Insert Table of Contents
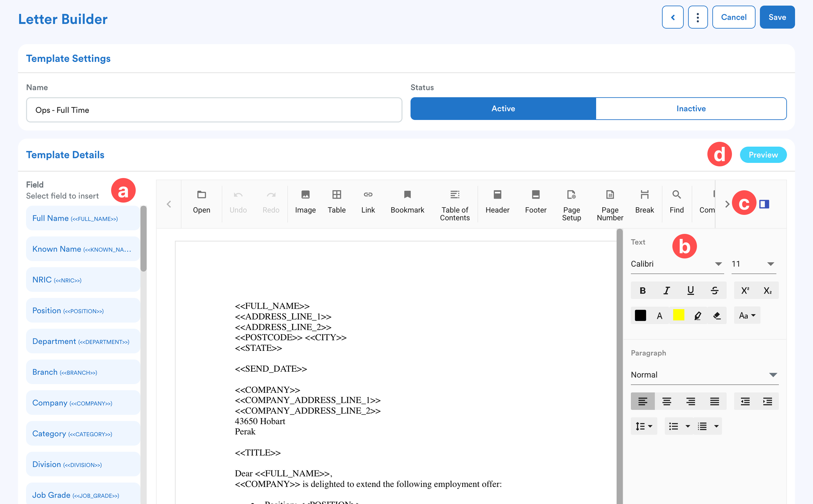 point(455,205)
